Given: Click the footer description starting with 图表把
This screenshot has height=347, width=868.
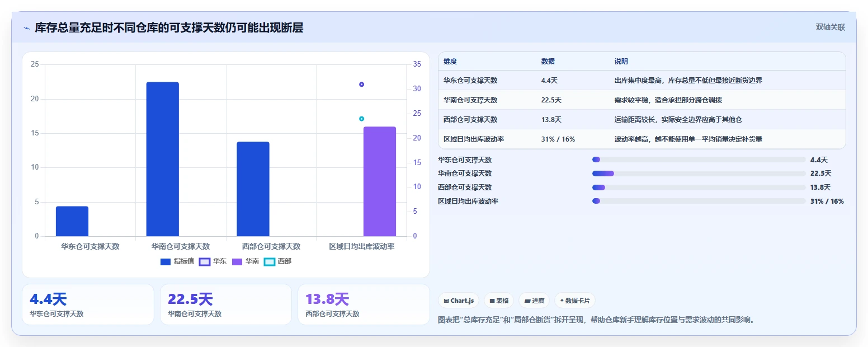Looking at the screenshot, I should point(596,320).
